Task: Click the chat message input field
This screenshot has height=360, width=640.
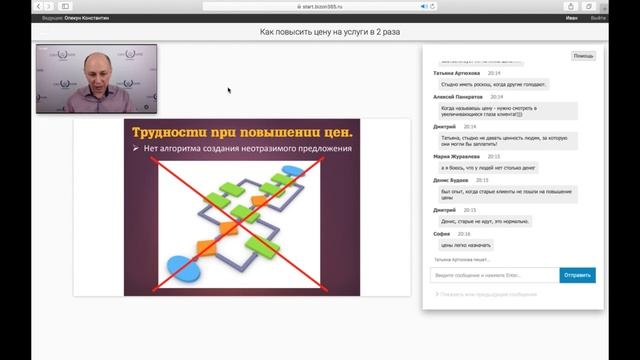Action: [x=495, y=275]
